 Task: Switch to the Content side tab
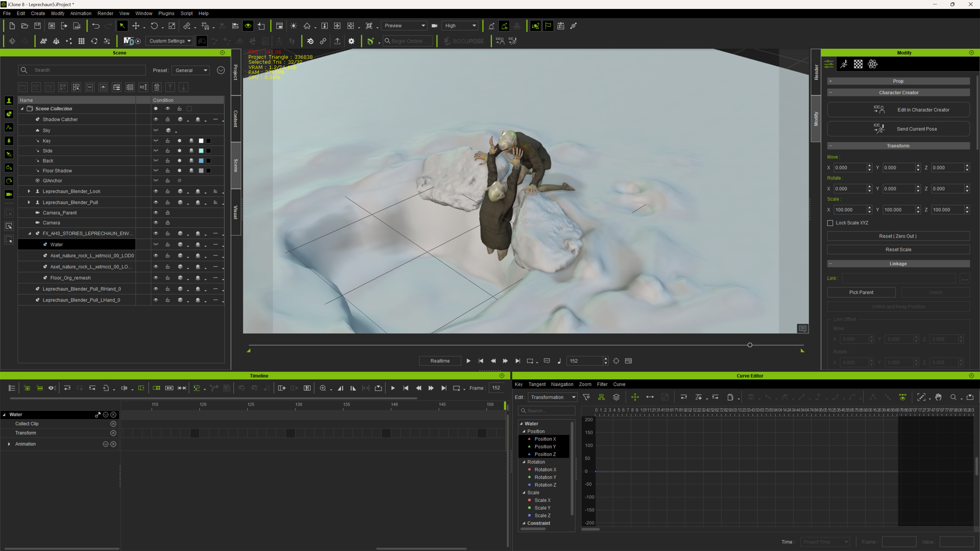tap(236, 119)
